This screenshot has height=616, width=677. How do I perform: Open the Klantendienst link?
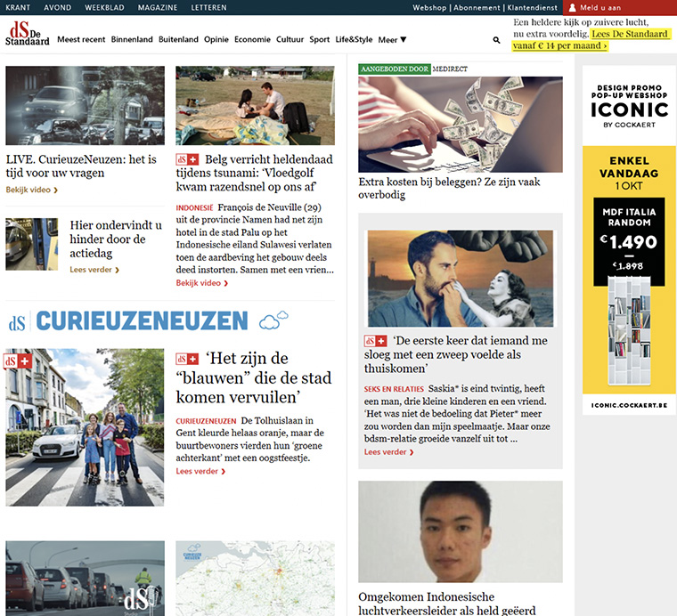pos(533,7)
